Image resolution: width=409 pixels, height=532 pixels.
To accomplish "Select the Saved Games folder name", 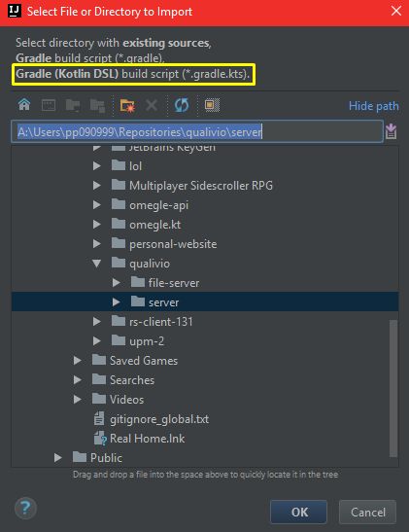I will click(144, 360).
